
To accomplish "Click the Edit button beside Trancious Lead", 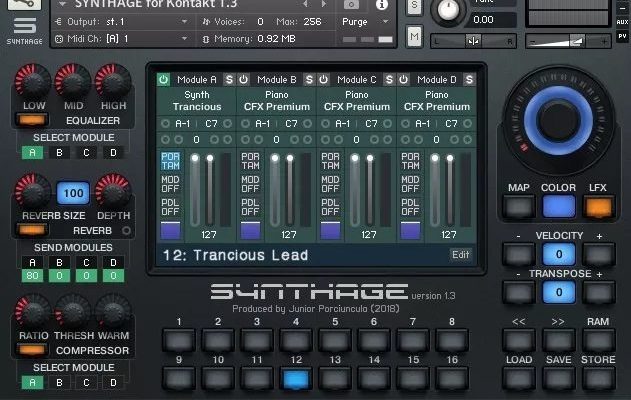I will pos(460,254).
